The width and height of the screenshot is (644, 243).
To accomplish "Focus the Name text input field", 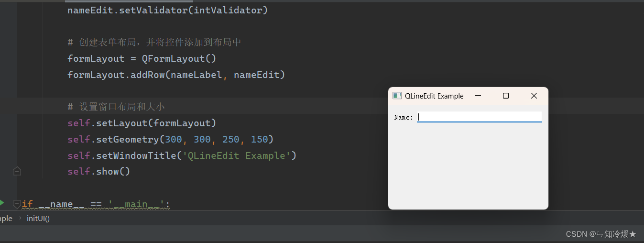I will [x=479, y=117].
